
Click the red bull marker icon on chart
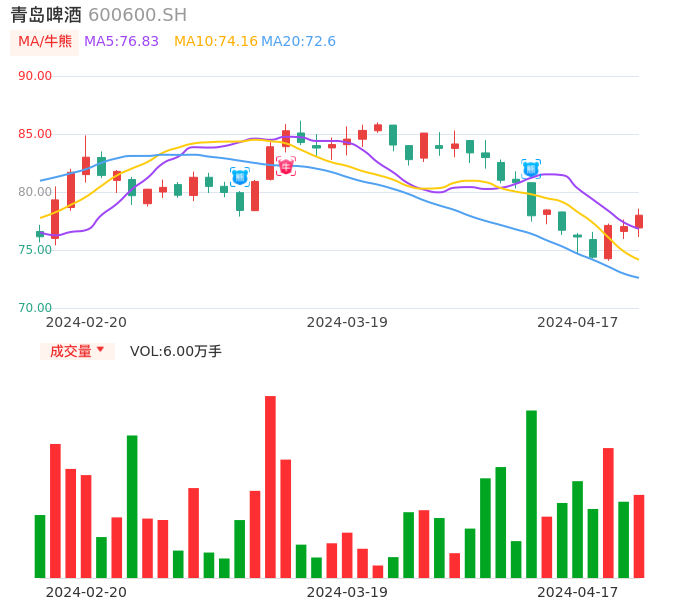pyautogui.click(x=286, y=166)
